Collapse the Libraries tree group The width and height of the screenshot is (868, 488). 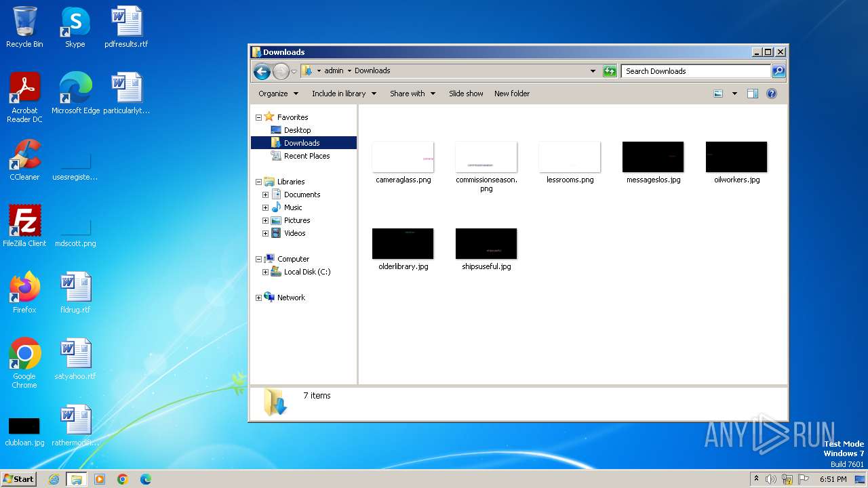click(258, 182)
